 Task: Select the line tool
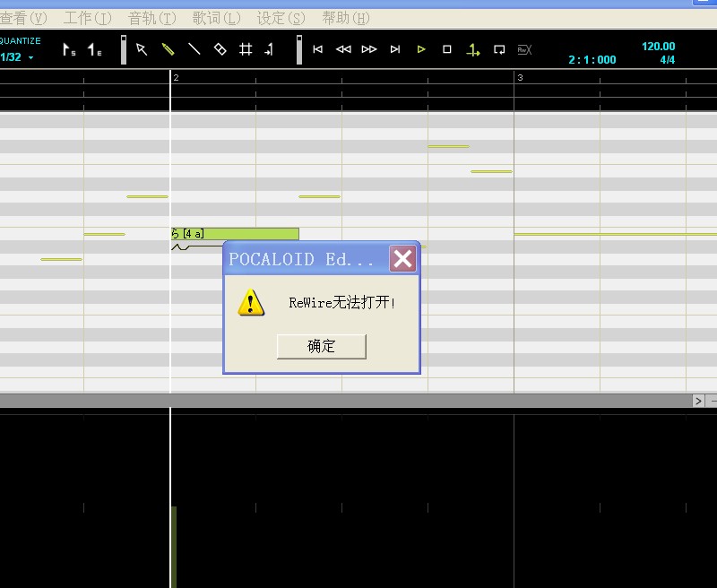194,49
